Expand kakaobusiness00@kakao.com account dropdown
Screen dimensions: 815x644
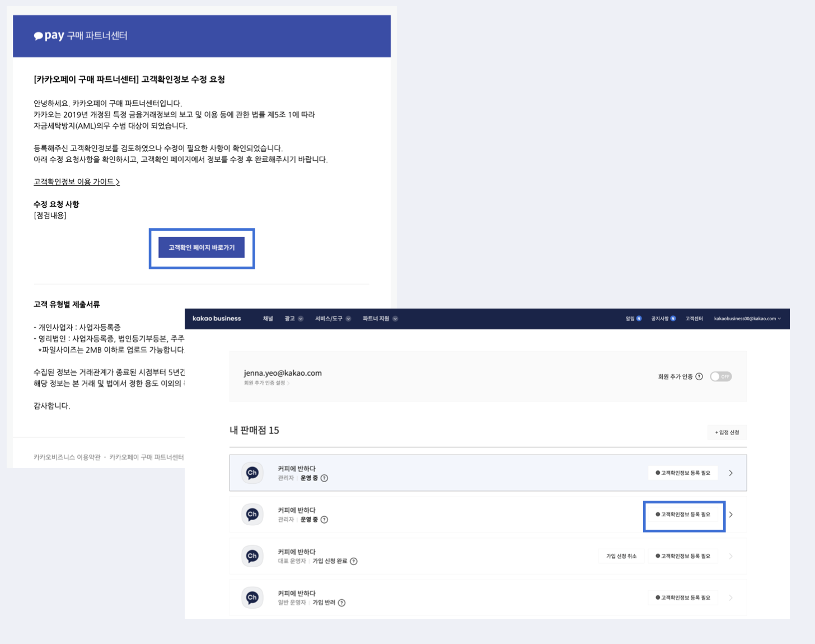tap(747, 319)
